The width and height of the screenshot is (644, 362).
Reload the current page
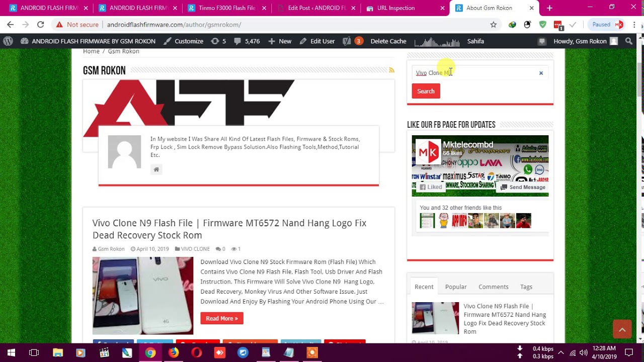pos(41,24)
